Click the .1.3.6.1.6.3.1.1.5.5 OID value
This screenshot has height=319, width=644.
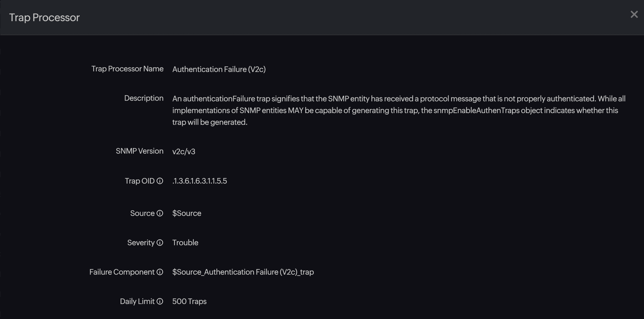(199, 181)
